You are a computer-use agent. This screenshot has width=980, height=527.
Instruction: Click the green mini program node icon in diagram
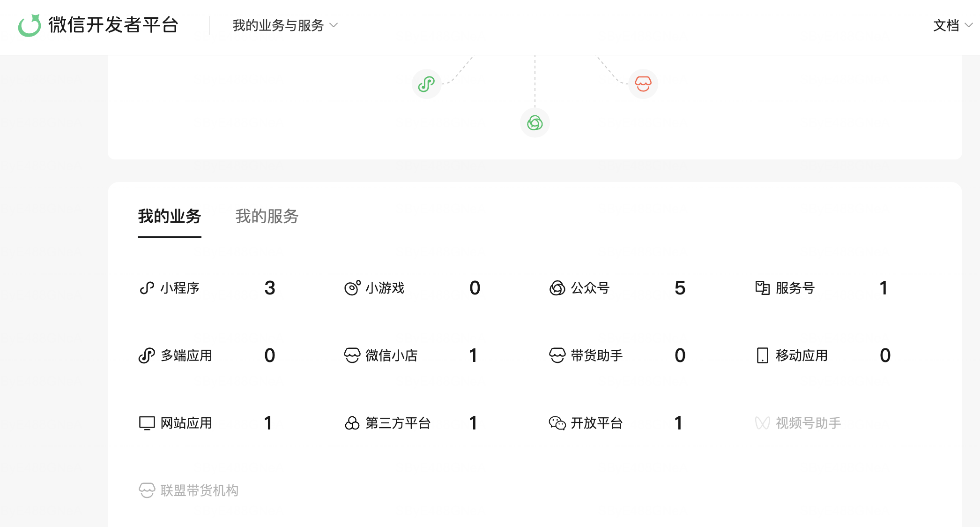click(426, 84)
